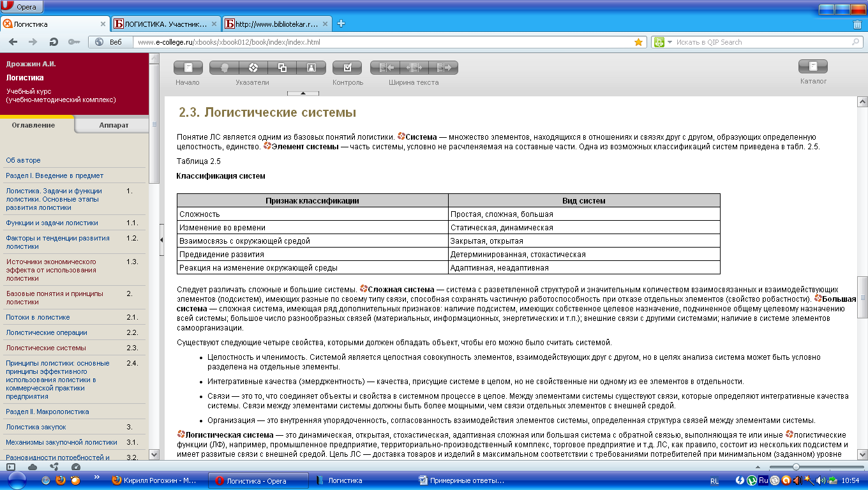Click the Windows Start orb
The image size is (868, 490).
click(x=17, y=480)
